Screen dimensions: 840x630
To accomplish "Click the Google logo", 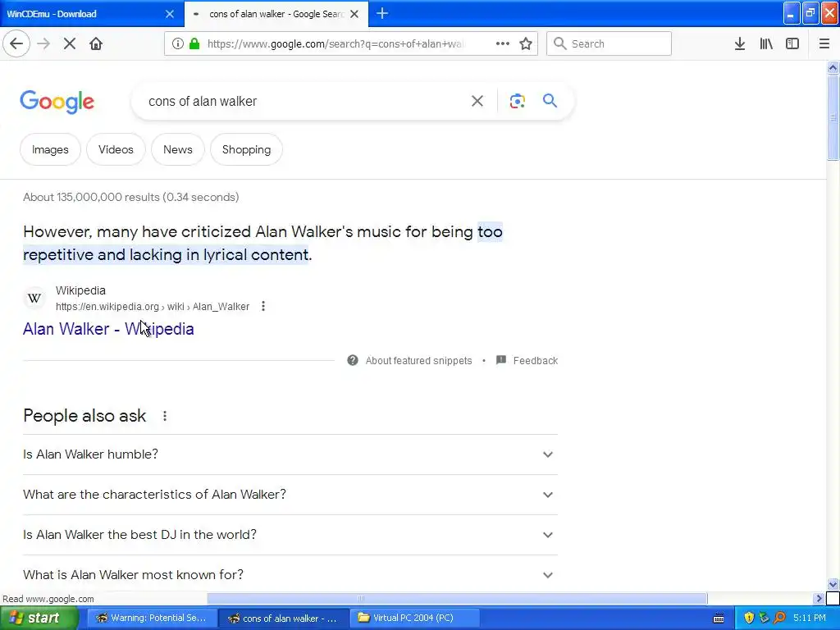I will pyautogui.click(x=57, y=102).
